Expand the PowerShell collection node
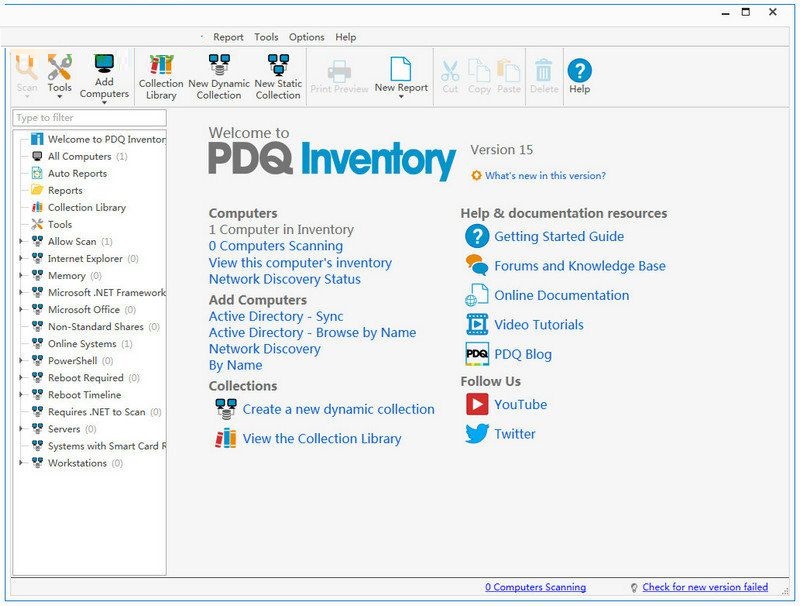Image resolution: width=800 pixels, height=606 pixels. [20, 361]
